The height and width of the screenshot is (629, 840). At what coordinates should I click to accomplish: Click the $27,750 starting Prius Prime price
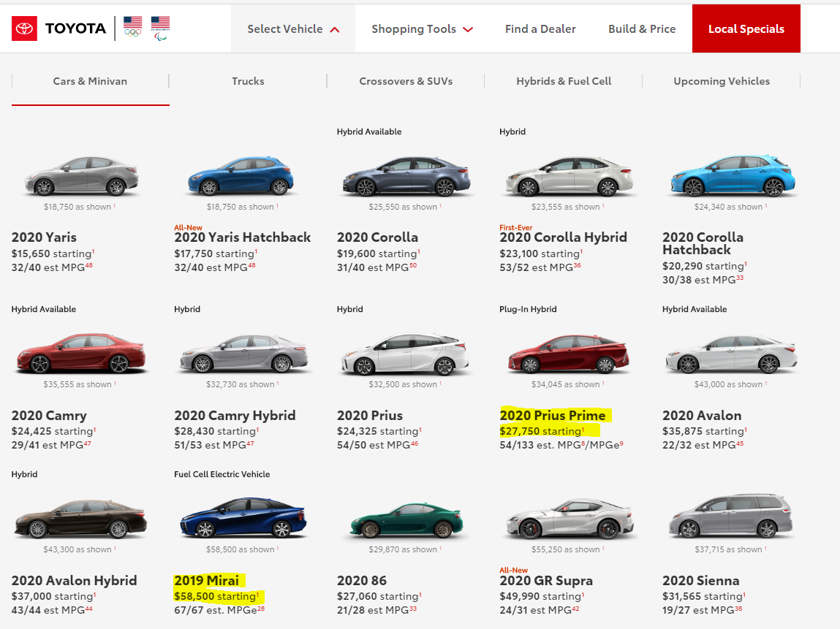542,431
